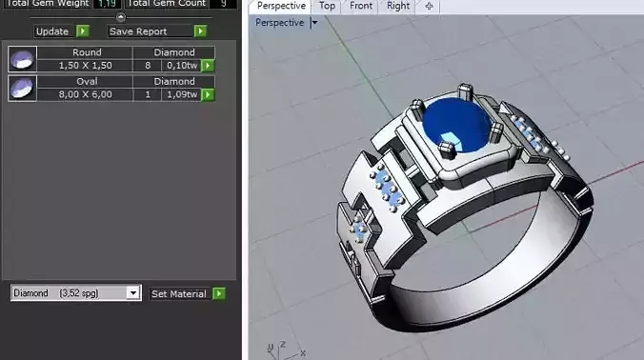Switch to the Top viewport tab
This screenshot has width=644, height=360.
coord(327,6)
